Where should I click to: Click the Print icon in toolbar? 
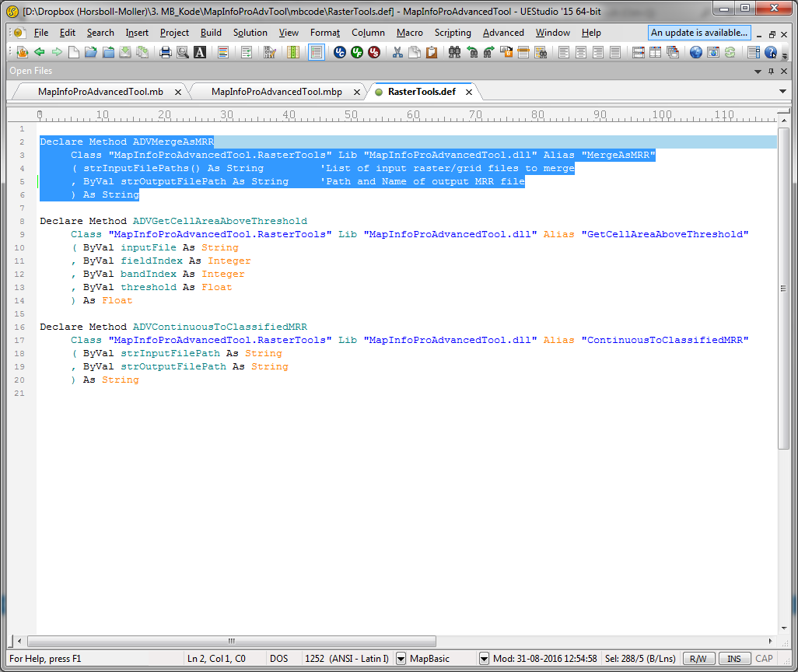click(166, 52)
